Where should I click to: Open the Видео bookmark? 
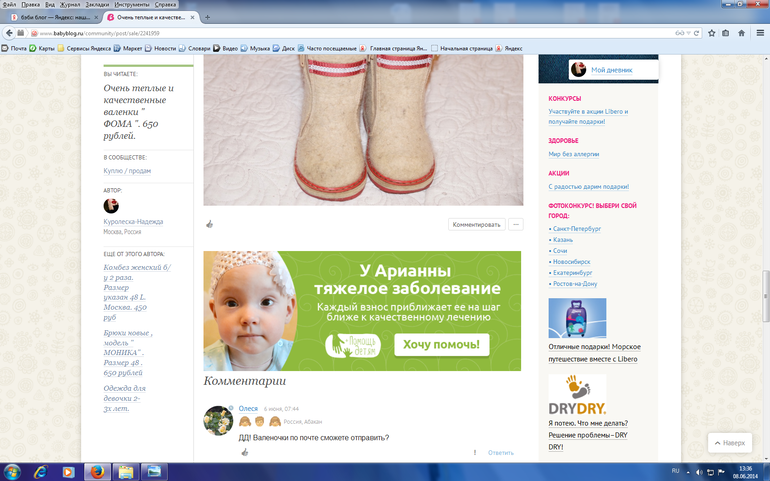point(225,48)
